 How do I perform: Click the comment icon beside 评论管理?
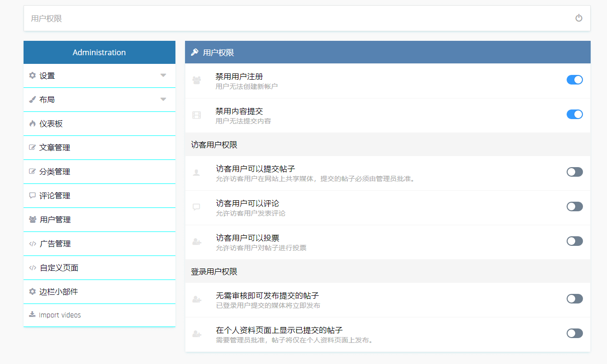[32, 195]
